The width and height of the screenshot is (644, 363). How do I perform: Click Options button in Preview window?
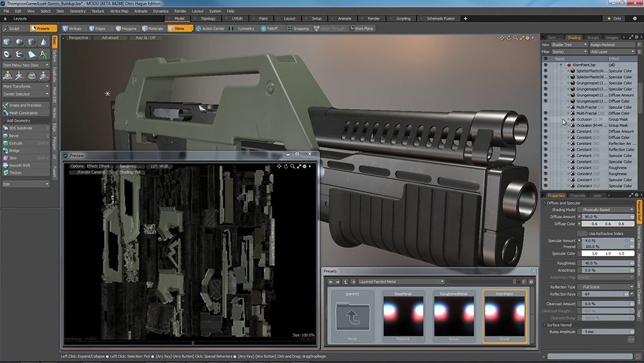pos(77,166)
